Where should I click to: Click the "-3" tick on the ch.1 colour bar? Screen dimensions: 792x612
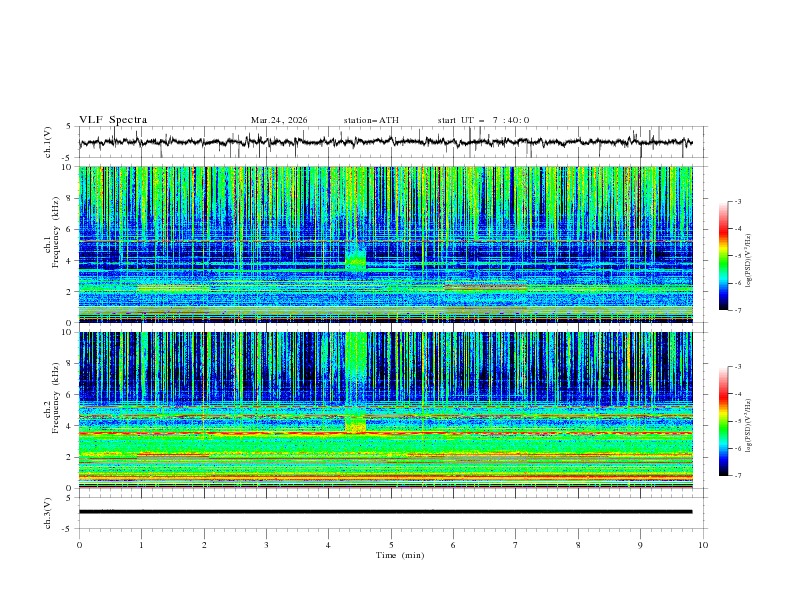(737, 201)
